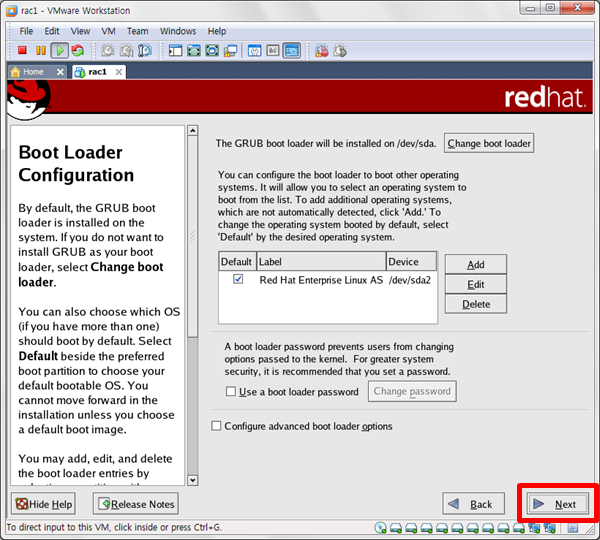Click the Change password button
This screenshot has width=600, height=540.
pyautogui.click(x=412, y=391)
